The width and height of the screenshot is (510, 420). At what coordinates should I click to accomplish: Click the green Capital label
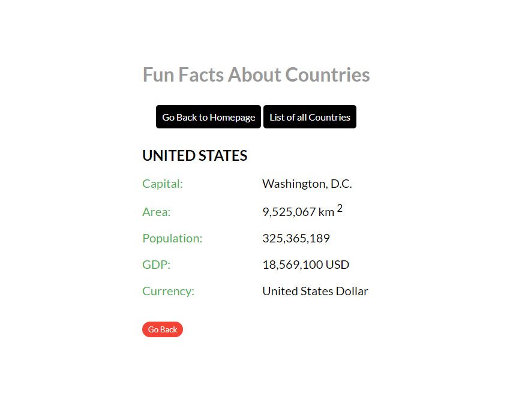[x=163, y=184]
